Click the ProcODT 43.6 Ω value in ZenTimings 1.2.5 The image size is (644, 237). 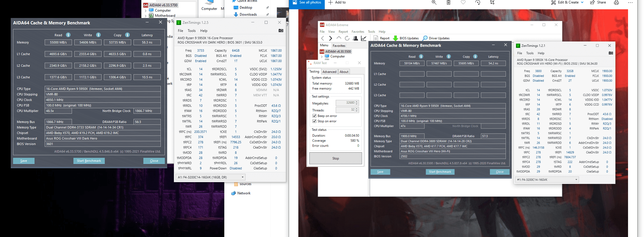point(276,106)
